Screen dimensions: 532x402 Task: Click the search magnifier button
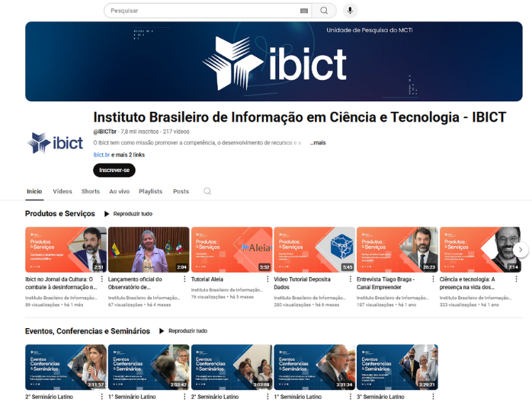click(x=324, y=11)
